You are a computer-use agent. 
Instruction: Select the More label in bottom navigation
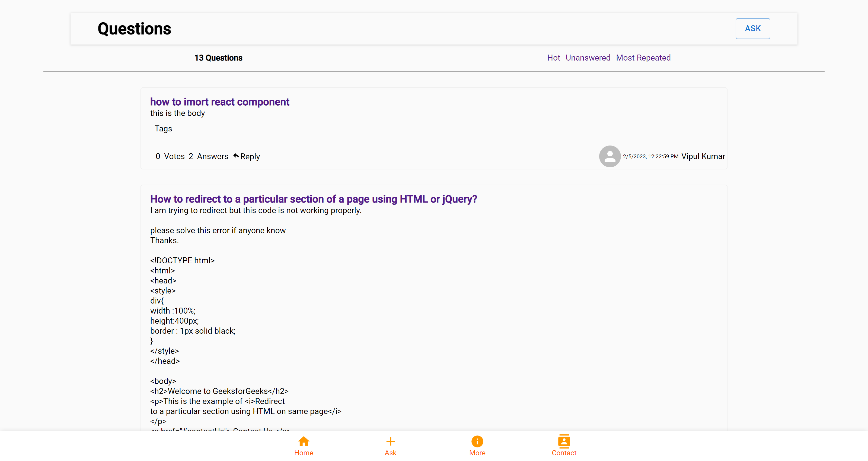(477, 453)
